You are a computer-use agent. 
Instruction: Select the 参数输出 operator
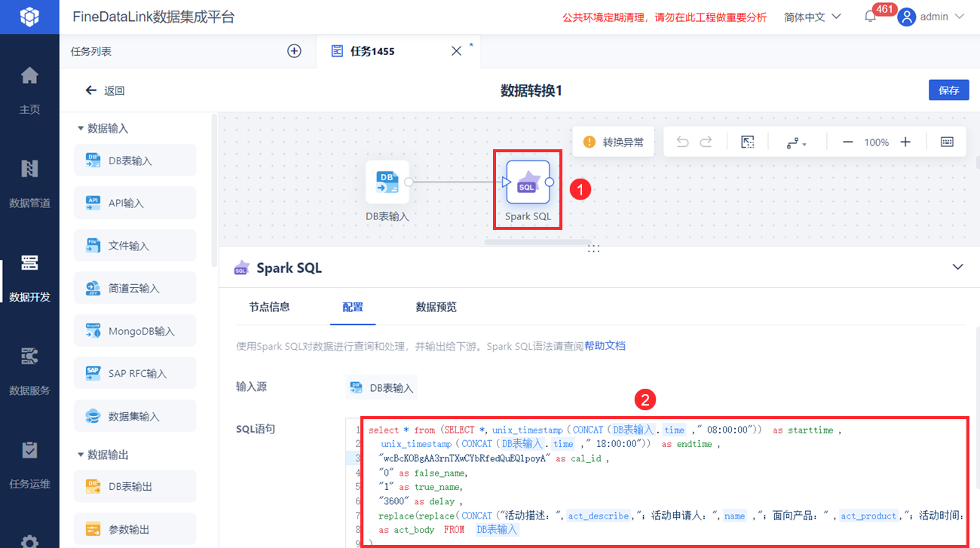pyautogui.click(x=135, y=529)
